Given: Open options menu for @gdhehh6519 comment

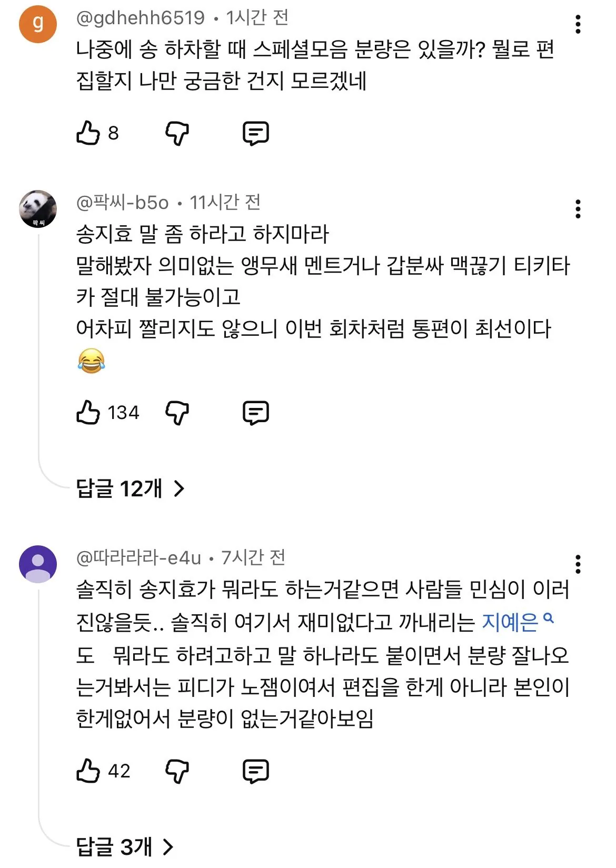Looking at the screenshot, I should tap(578, 24).
